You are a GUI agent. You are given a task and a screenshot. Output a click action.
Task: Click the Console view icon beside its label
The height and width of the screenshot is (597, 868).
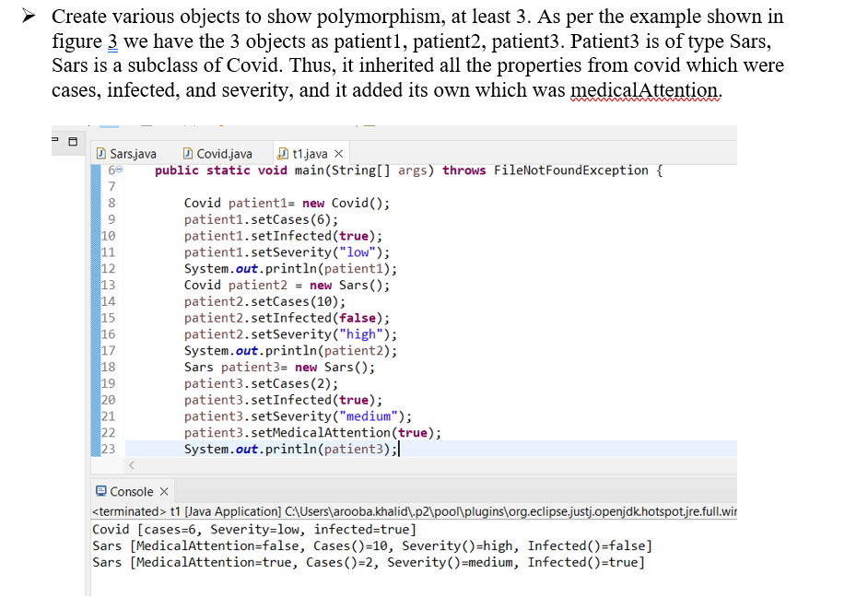coord(101,491)
